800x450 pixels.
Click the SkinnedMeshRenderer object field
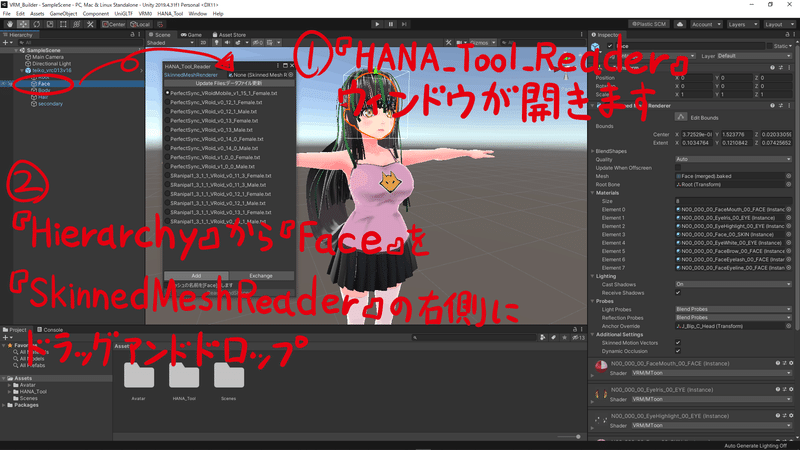coord(261,75)
